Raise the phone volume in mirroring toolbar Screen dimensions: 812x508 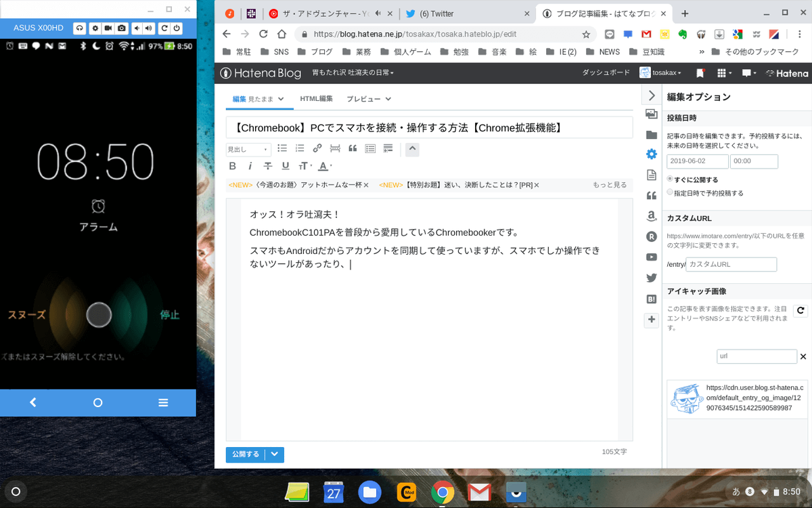click(148, 28)
